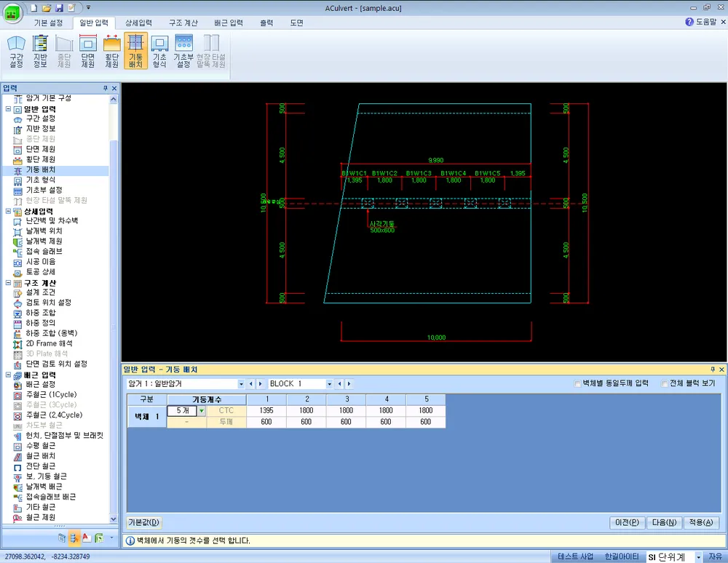Image resolution: width=728 pixels, height=563 pixels.
Task: Click the 적용(A) button
Action: click(x=701, y=523)
